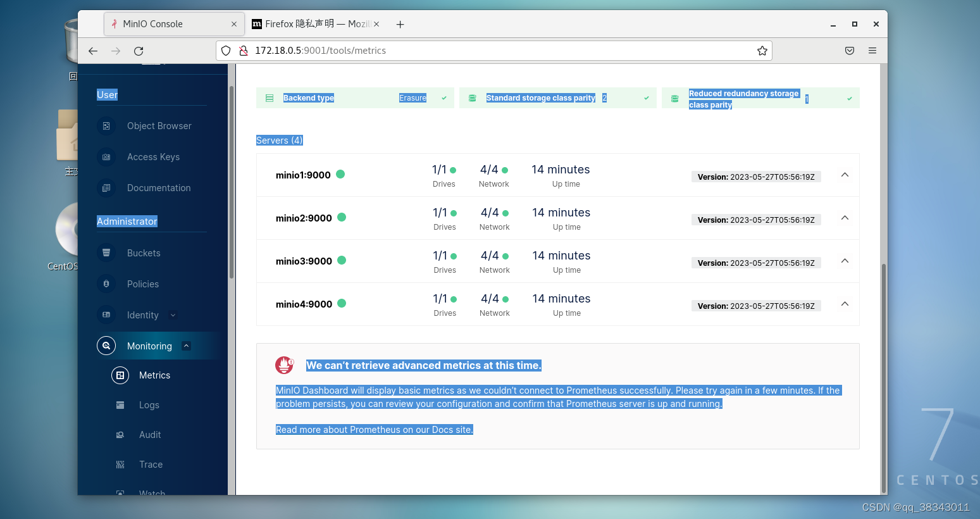Image resolution: width=980 pixels, height=519 pixels.
Task: Click minio4 row 1/1 Drives status
Action: point(445,305)
